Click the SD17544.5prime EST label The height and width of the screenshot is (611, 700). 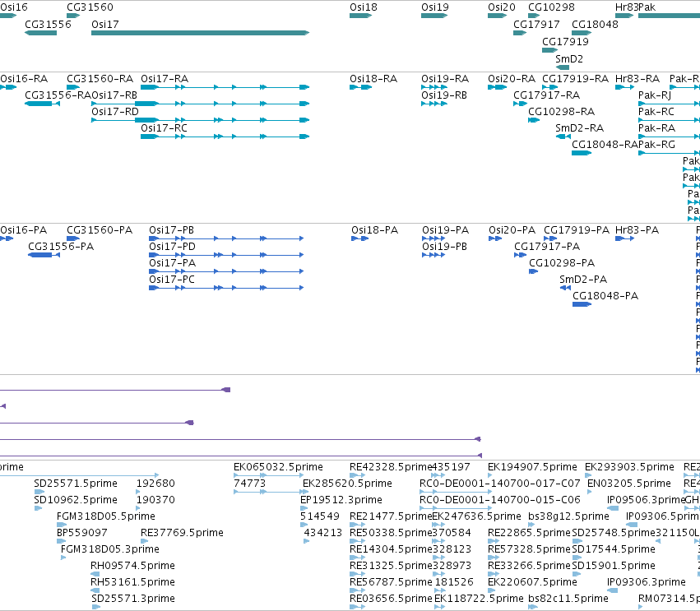coord(614,549)
